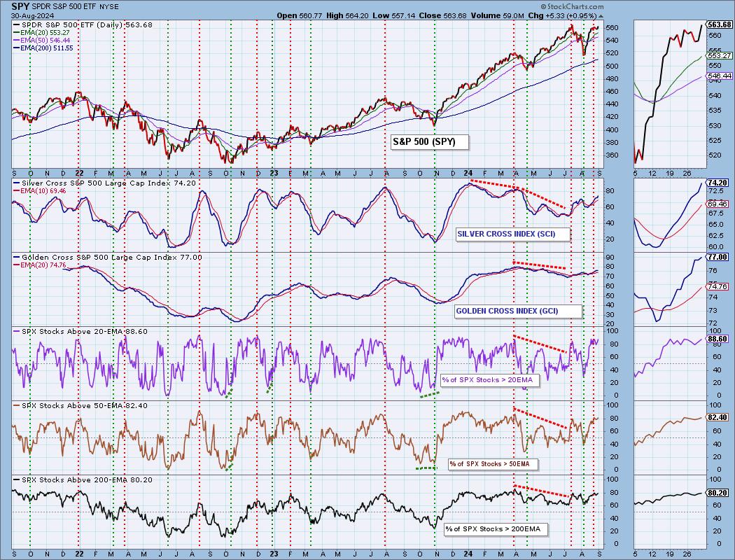Click the 'Low 557.14' header value
This screenshot has height=560, width=735.
click(x=393, y=15)
